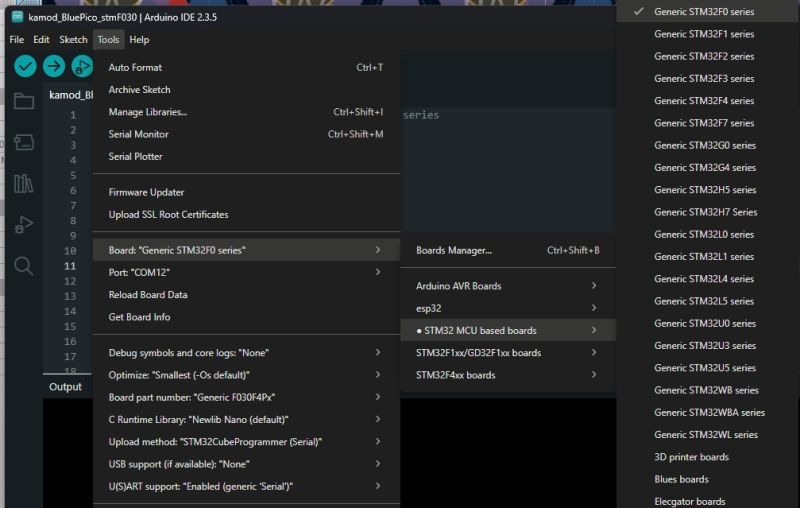The height and width of the screenshot is (508, 800).
Task: Open the Sketch menu
Action: coord(73,40)
